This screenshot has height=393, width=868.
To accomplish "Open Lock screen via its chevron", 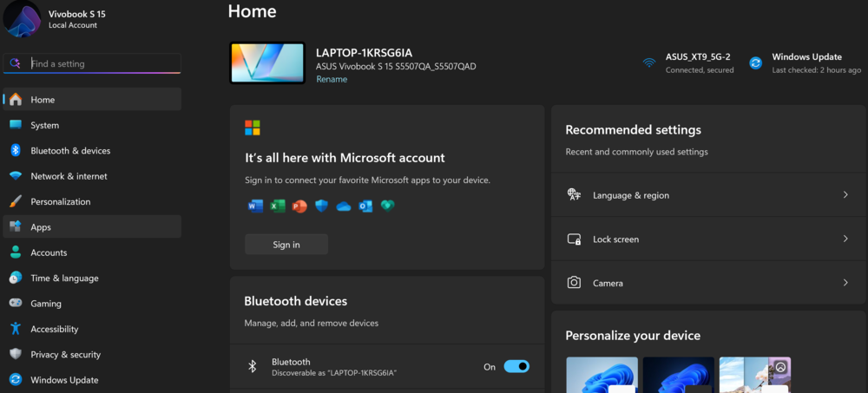I will [845, 239].
